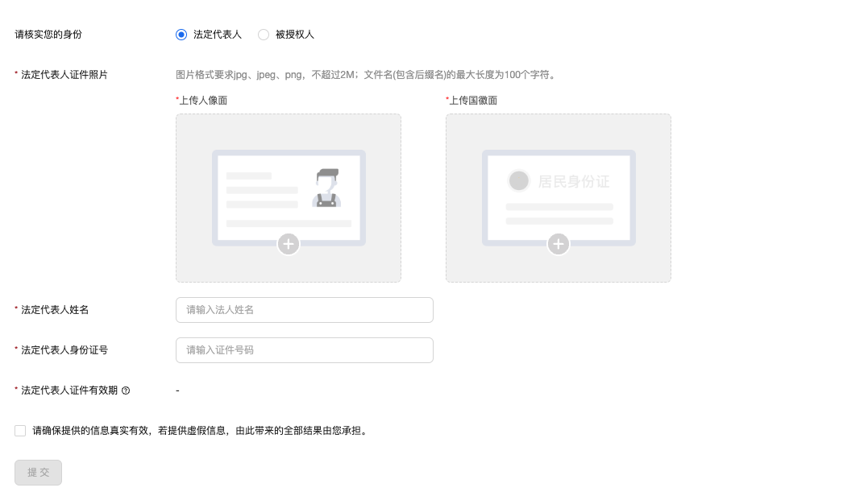Image resolution: width=868 pixels, height=500 pixels.
Task: Click the plus icon under 上传人像面
Action: 289,244
